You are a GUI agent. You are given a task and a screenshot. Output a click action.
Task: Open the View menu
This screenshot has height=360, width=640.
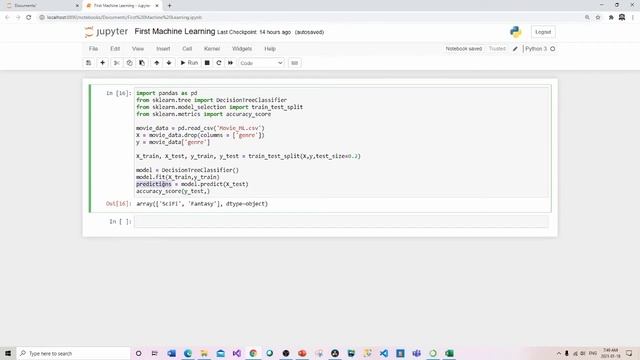pyautogui.click(x=138, y=49)
